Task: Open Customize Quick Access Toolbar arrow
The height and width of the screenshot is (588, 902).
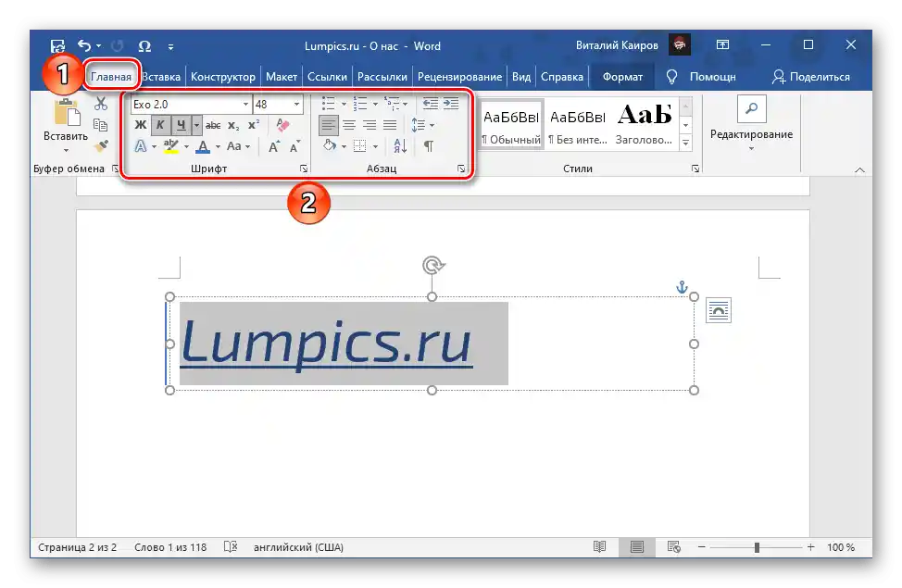Action: click(x=170, y=46)
